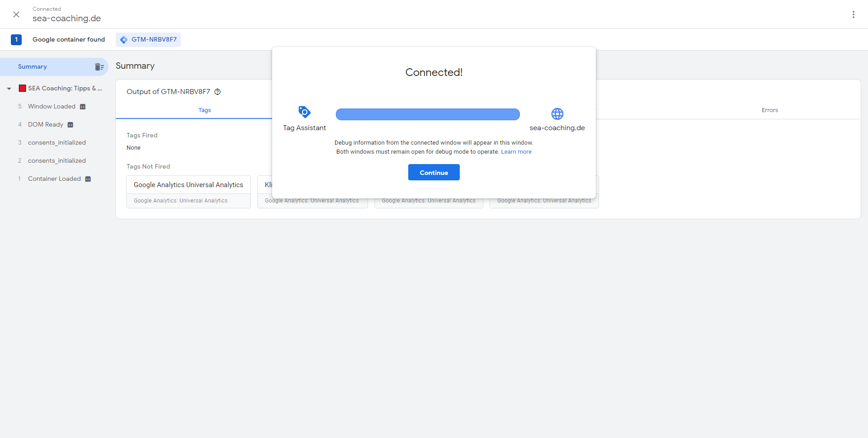Image resolution: width=868 pixels, height=438 pixels.
Task: Open help for Output of GTM-NRBV8F7
Action: [217, 92]
